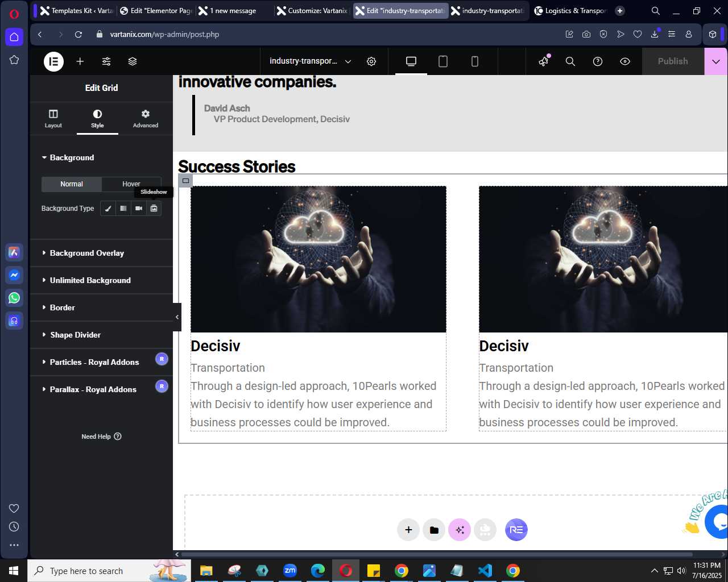
Task: Select second Decisiv card image
Action: [x=603, y=259]
